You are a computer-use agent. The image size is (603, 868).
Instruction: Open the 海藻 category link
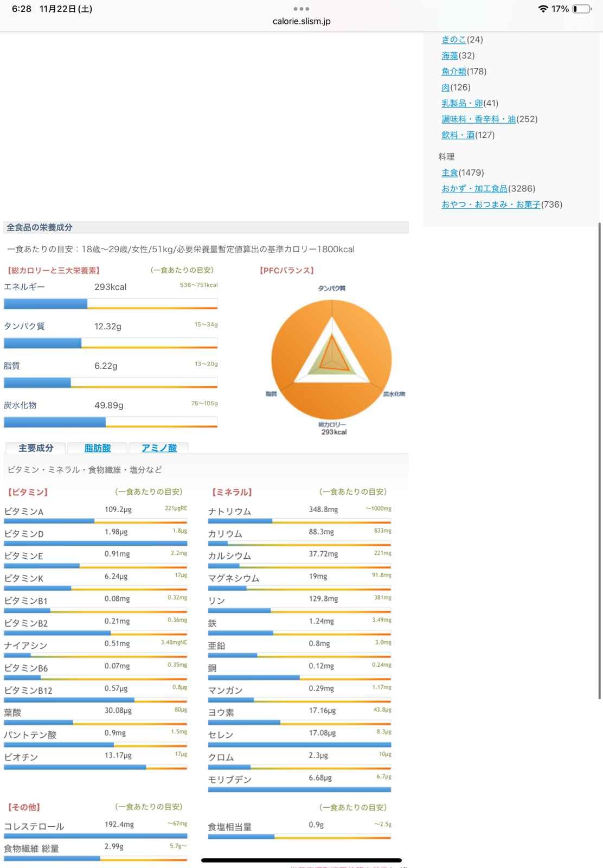pos(450,55)
